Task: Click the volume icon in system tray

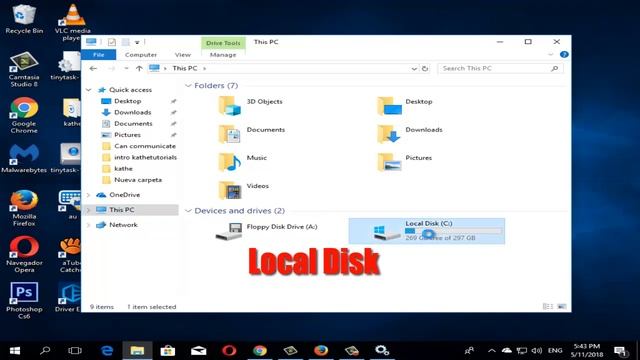Action: tap(537, 351)
